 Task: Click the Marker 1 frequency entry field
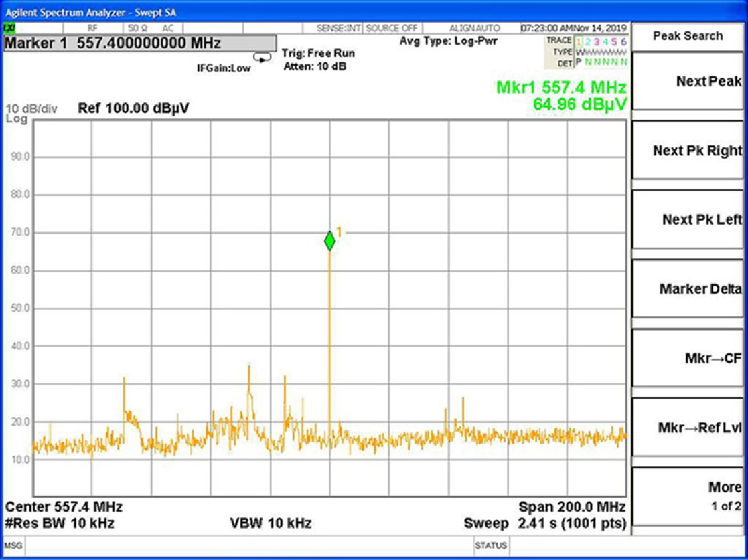(x=139, y=43)
